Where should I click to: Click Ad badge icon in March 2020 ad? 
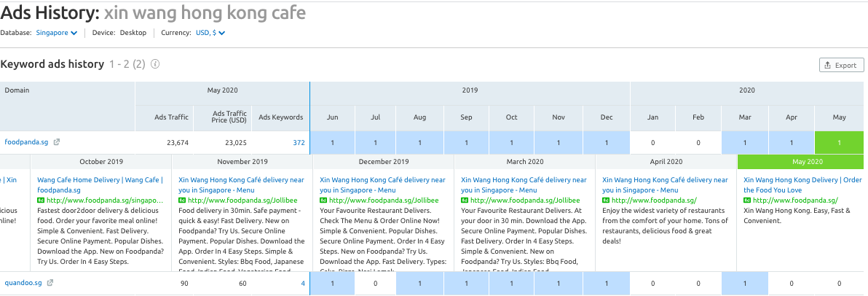[x=465, y=200]
